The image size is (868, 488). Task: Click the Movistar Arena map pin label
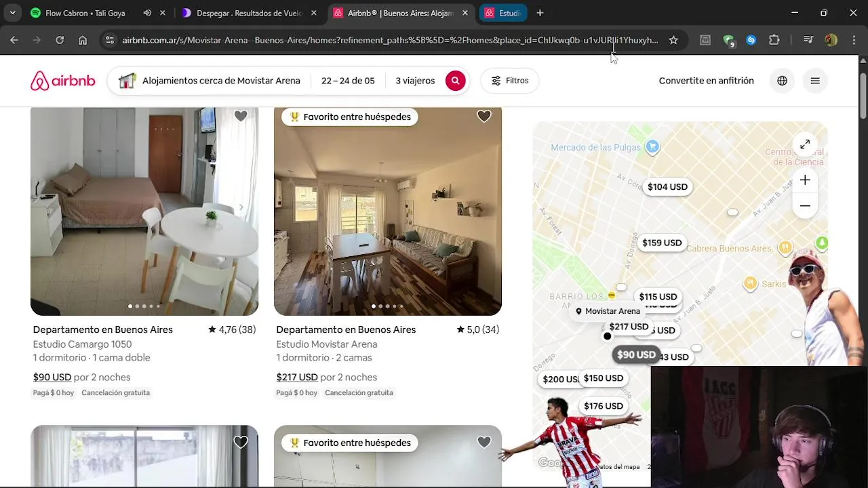click(608, 311)
